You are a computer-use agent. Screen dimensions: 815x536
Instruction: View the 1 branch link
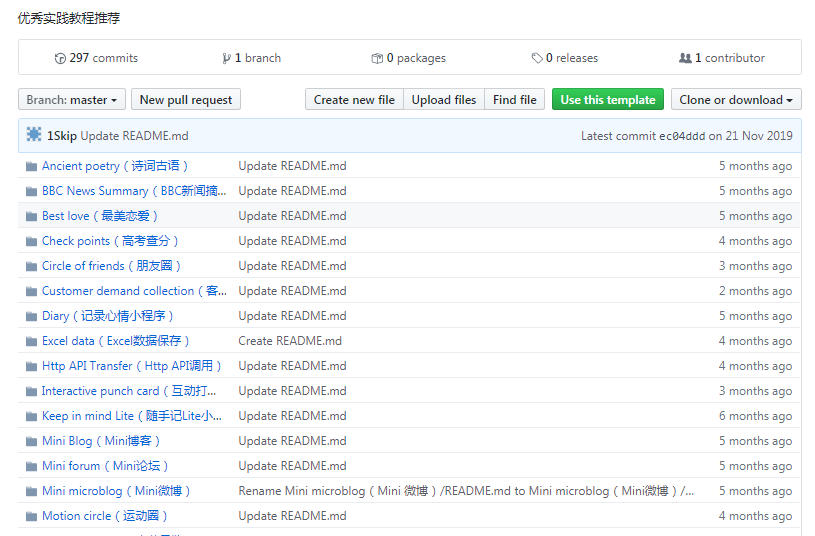click(x=252, y=58)
